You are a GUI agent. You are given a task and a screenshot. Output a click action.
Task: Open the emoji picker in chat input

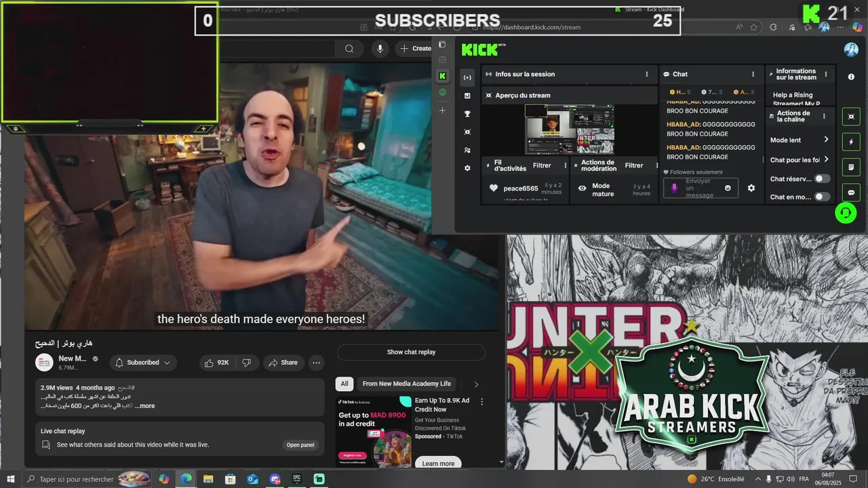pyautogui.click(x=728, y=188)
